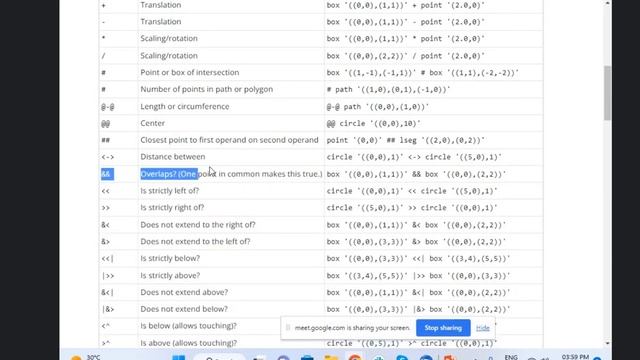Click the box * point example code
Image resolution: width=640 pixels, height=360 pixels.
click(406, 39)
